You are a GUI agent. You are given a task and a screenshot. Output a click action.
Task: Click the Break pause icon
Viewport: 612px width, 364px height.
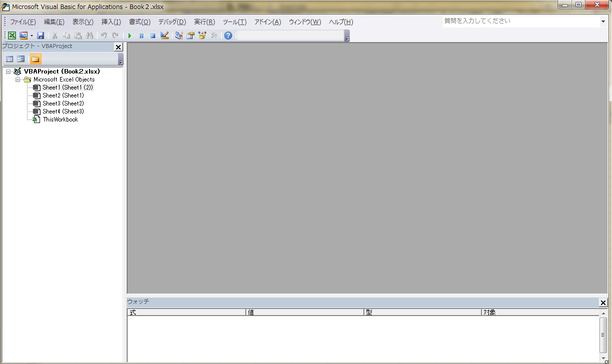141,35
